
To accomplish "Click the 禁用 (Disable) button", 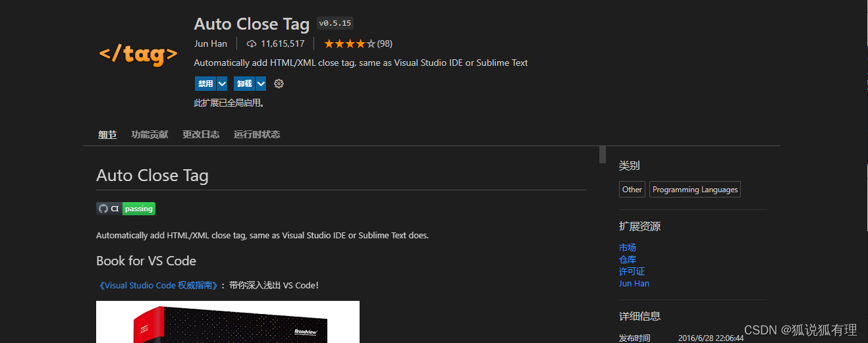I will click(x=205, y=84).
